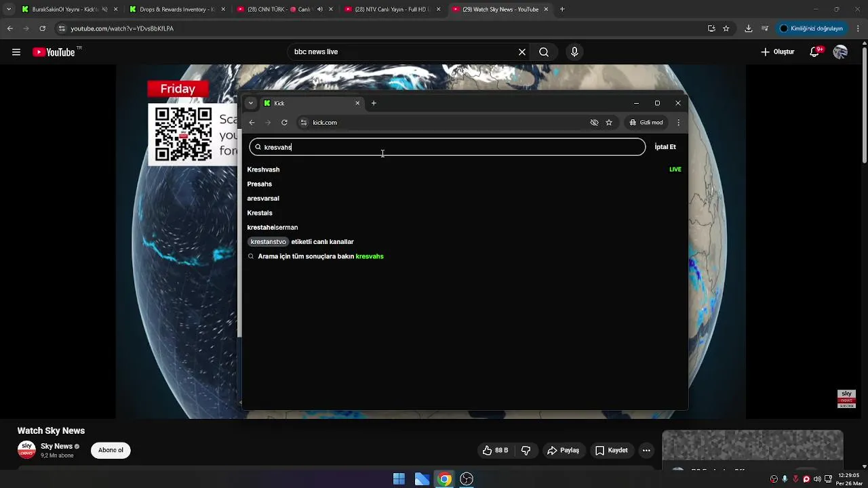Image resolution: width=868 pixels, height=488 pixels.
Task: Expand the main Chrome tab search dropdown
Action: [9, 9]
